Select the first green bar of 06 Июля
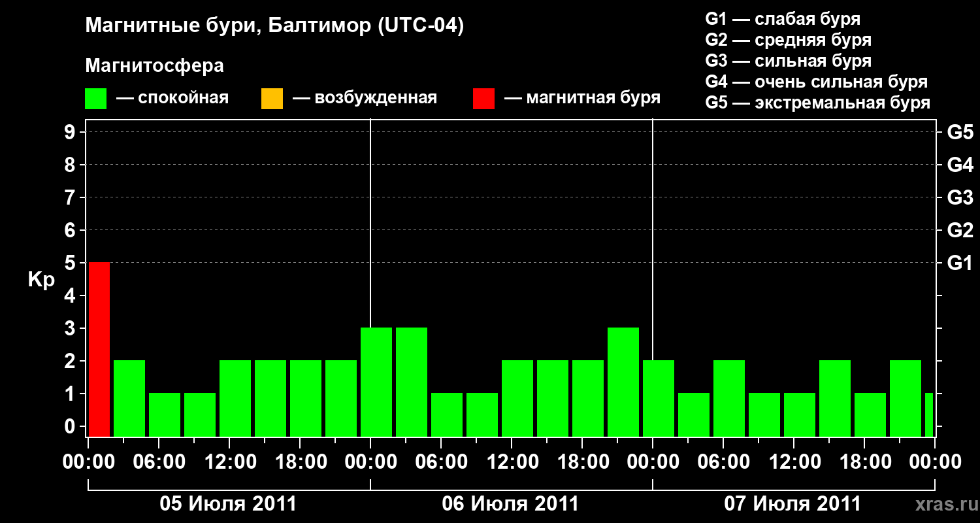The width and height of the screenshot is (980, 523). [376, 382]
